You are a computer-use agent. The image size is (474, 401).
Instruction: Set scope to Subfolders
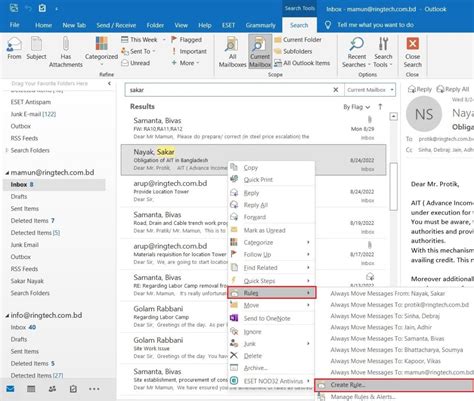point(293,51)
